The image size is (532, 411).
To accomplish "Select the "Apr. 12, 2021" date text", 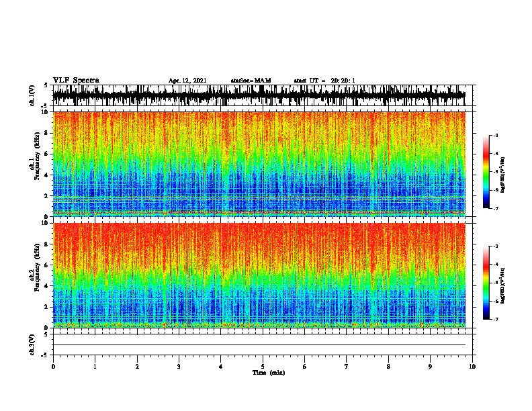I will 187,81.
